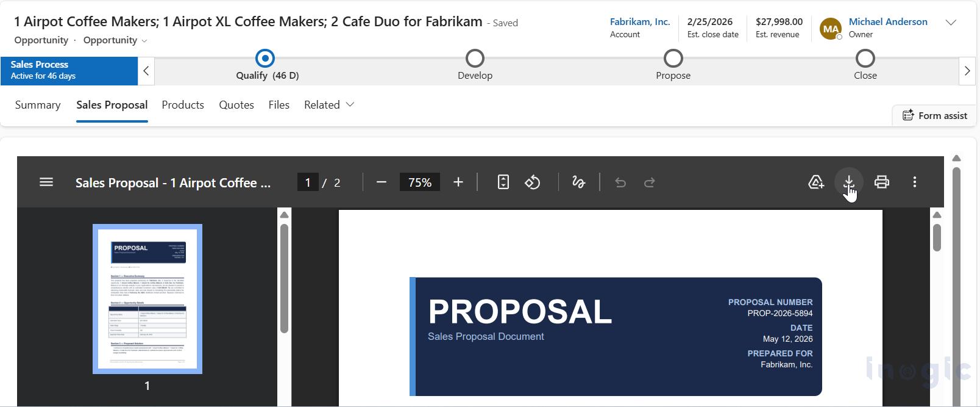980x407 pixels.
Task: Click the undo arrow in PDF toolbar
Action: [620, 182]
